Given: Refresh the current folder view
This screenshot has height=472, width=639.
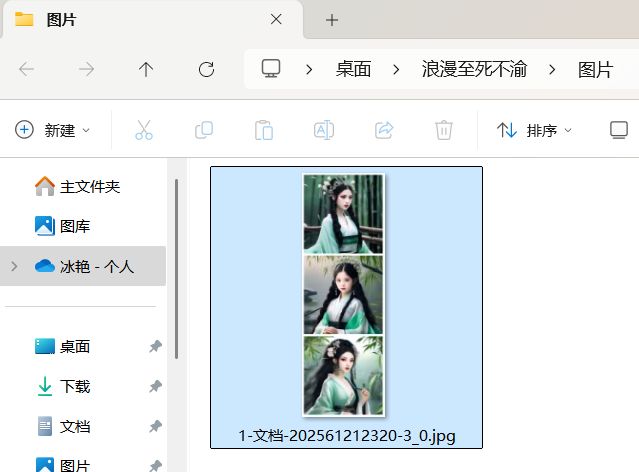Looking at the screenshot, I should coord(206,69).
